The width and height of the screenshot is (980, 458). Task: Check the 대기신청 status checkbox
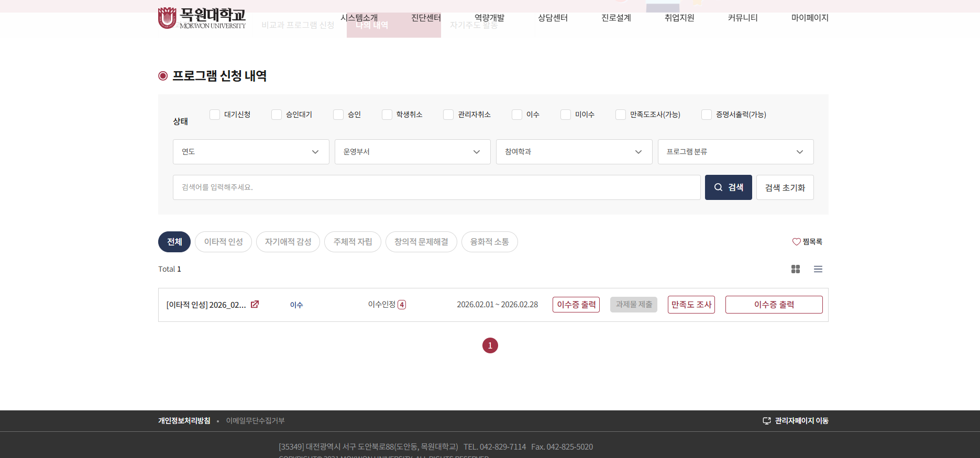click(215, 115)
